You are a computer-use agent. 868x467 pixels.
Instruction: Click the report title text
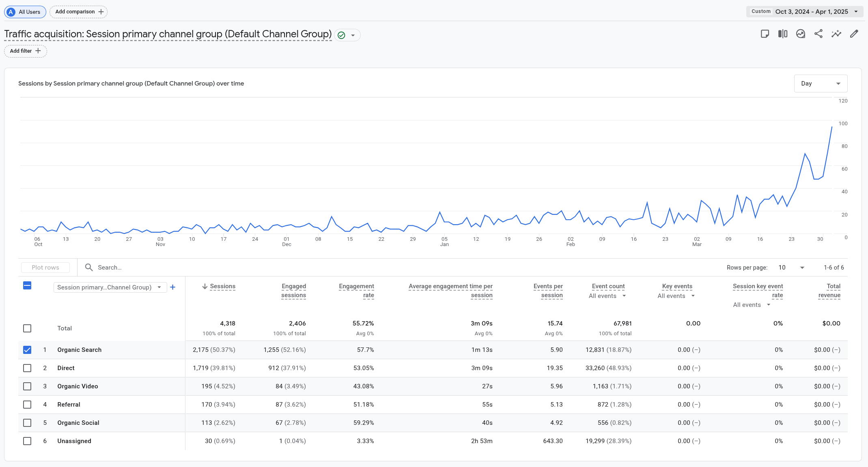(x=168, y=34)
